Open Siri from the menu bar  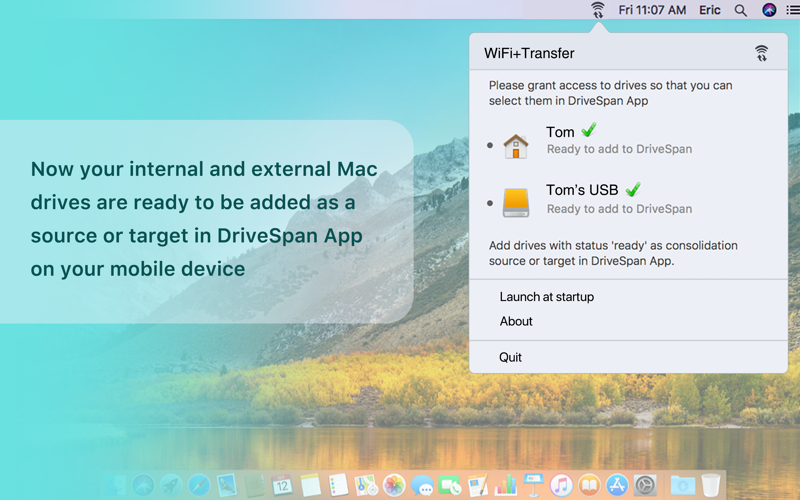tap(769, 10)
